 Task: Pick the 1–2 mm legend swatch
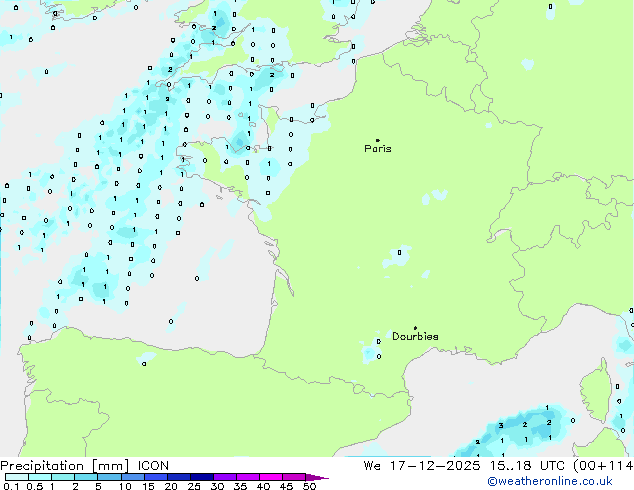(x=63, y=477)
